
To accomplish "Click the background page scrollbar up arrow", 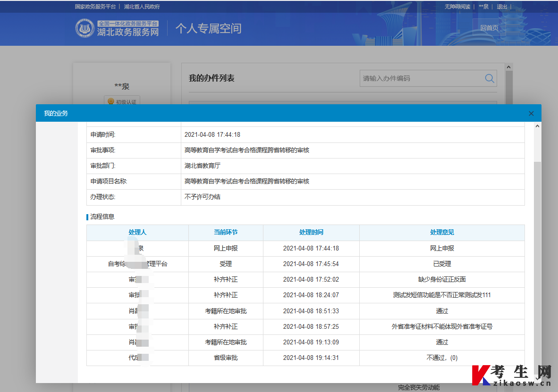I will (509, 67).
